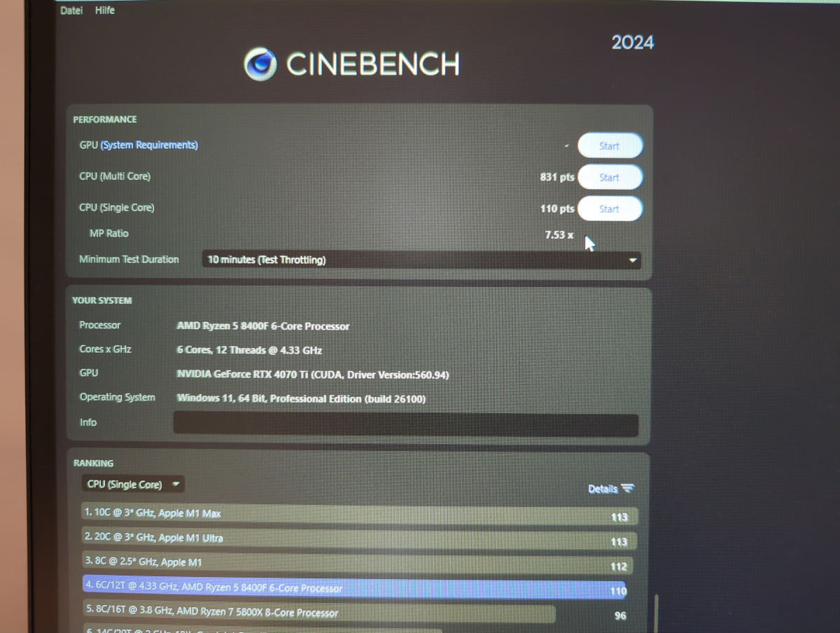
Task: Toggle ranking Details view
Action: (611, 489)
